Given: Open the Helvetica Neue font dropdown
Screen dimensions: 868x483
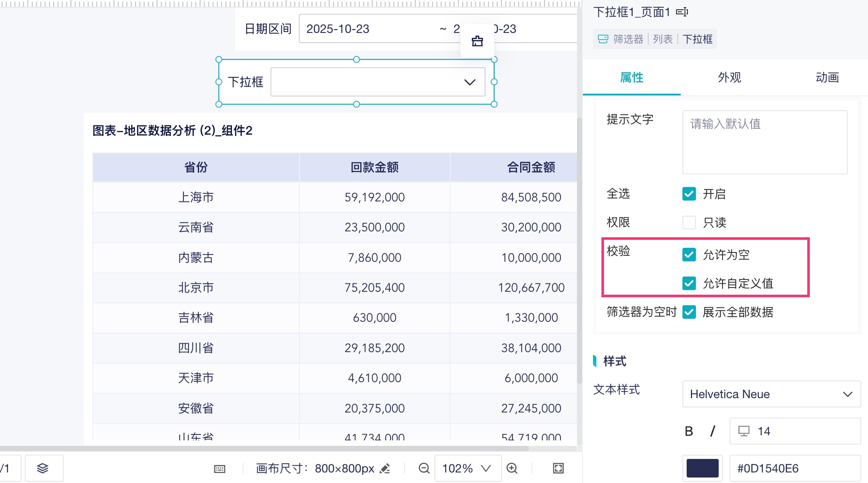Looking at the screenshot, I should click(x=771, y=394).
